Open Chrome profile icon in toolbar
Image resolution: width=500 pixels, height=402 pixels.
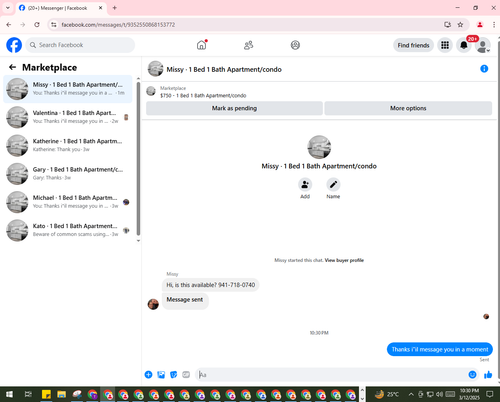coord(480,25)
